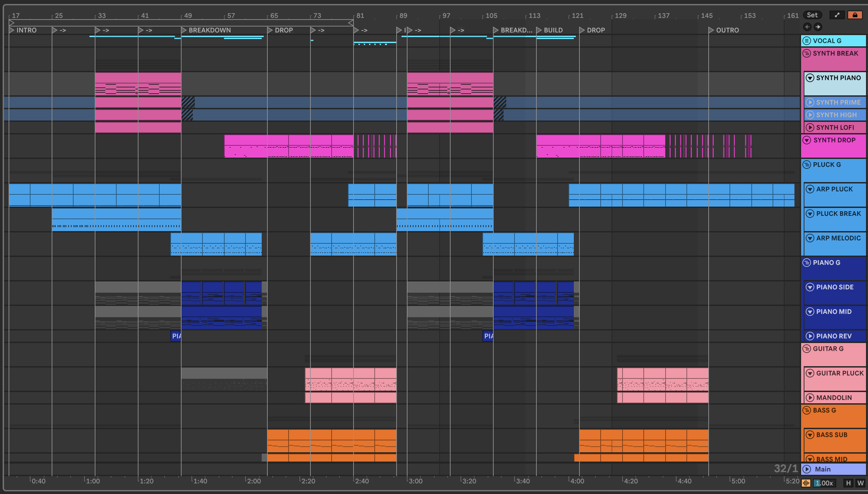Image resolution: width=868 pixels, height=494 pixels.
Task: Unfold the Main track
Action: coord(807,469)
